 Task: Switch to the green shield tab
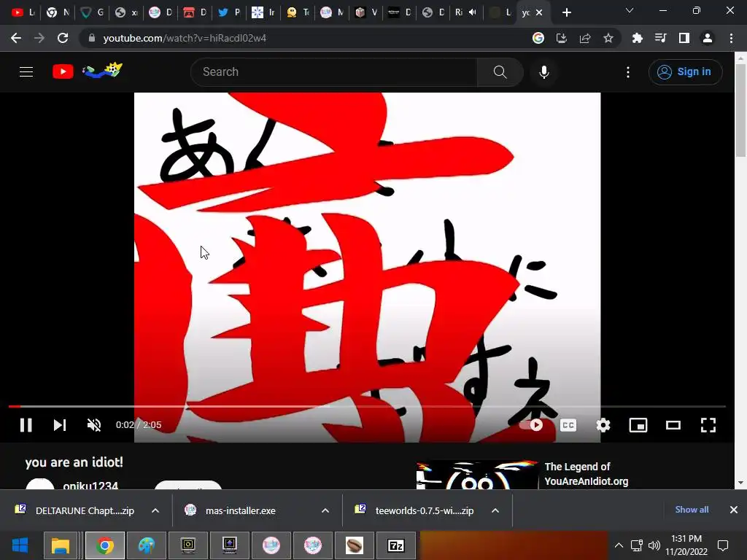[x=92, y=13]
